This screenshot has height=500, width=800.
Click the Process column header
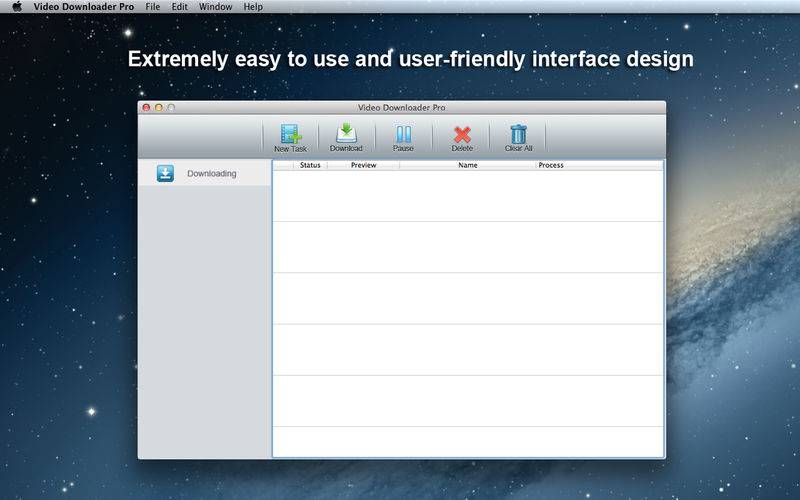tap(551, 165)
